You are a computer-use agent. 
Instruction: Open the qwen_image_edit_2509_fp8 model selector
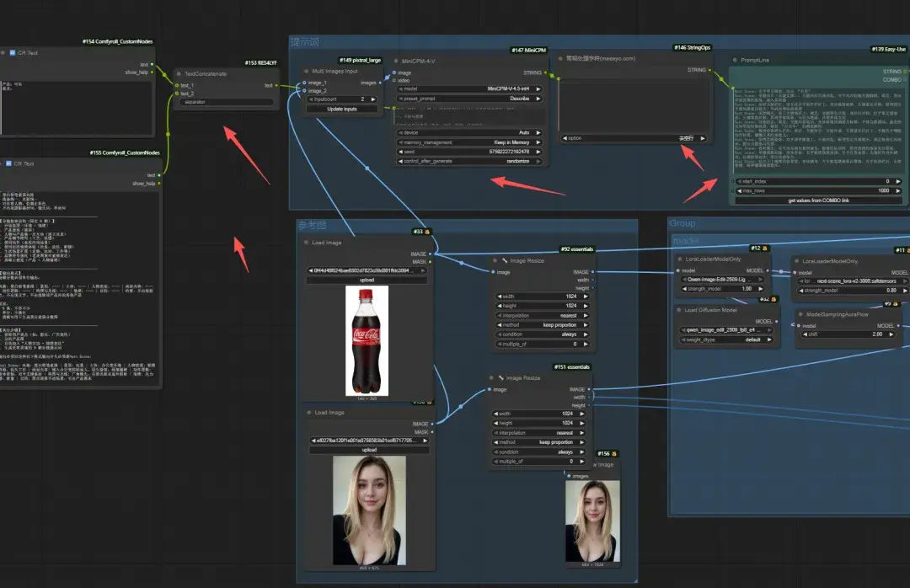(x=726, y=329)
